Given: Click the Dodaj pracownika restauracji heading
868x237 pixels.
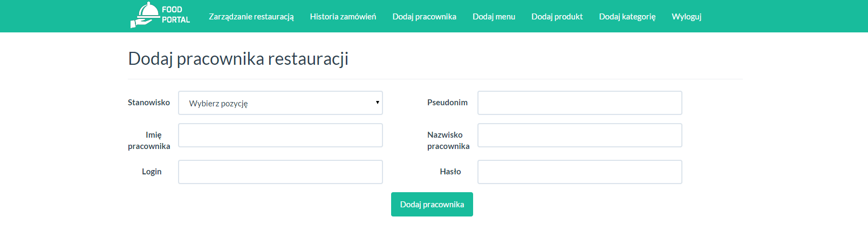Looking at the screenshot, I should [x=238, y=58].
